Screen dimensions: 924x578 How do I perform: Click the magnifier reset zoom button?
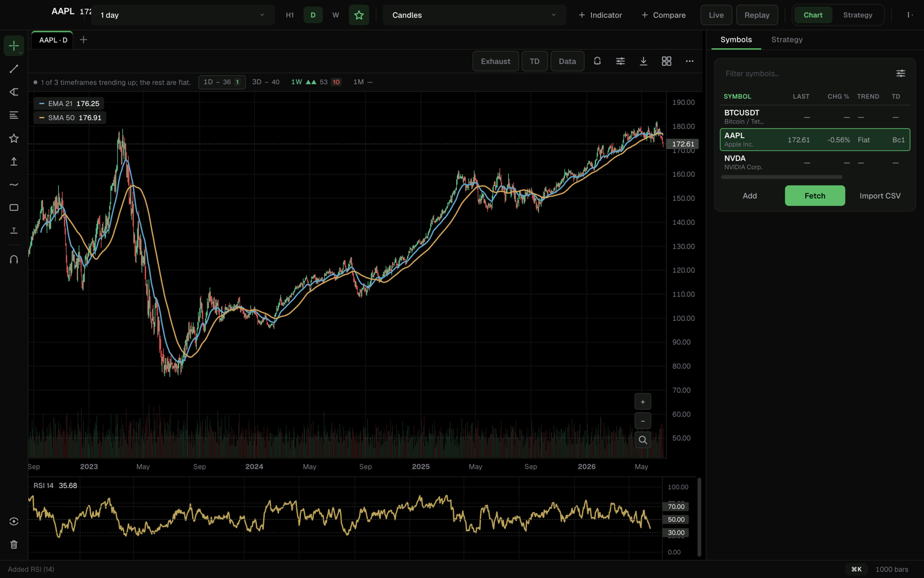pyautogui.click(x=643, y=440)
